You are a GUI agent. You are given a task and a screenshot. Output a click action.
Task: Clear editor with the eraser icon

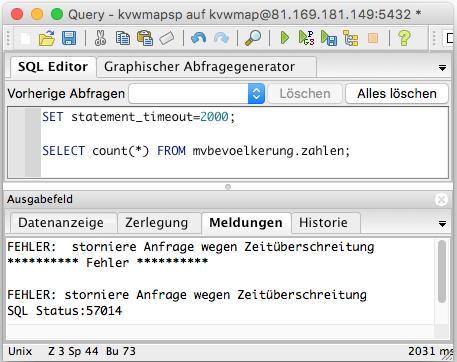click(x=167, y=38)
